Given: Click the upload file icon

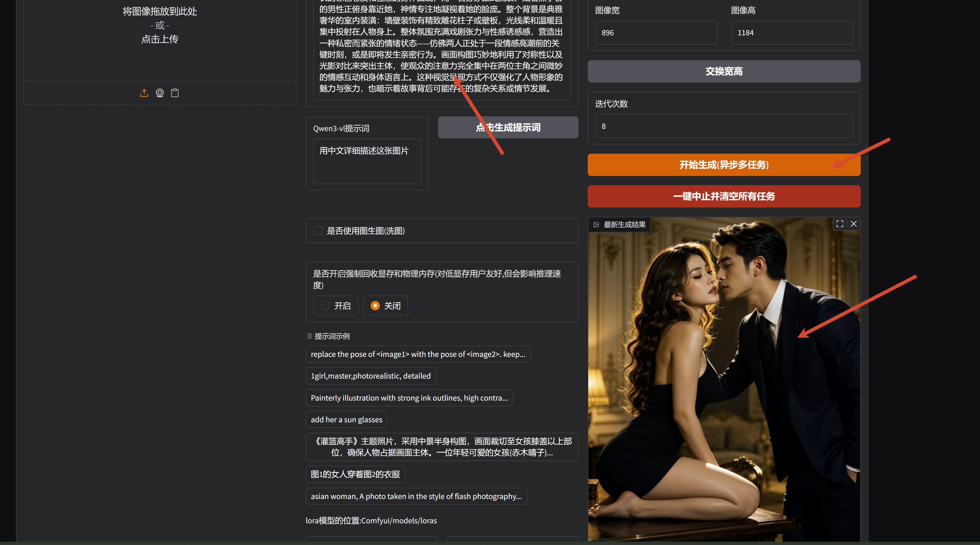Looking at the screenshot, I should pyautogui.click(x=144, y=93).
